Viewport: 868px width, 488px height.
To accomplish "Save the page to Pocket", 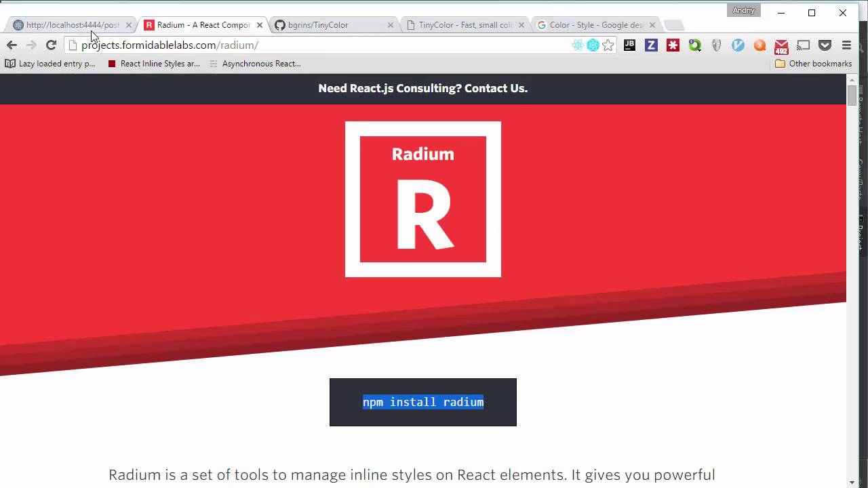I will pos(825,45).
